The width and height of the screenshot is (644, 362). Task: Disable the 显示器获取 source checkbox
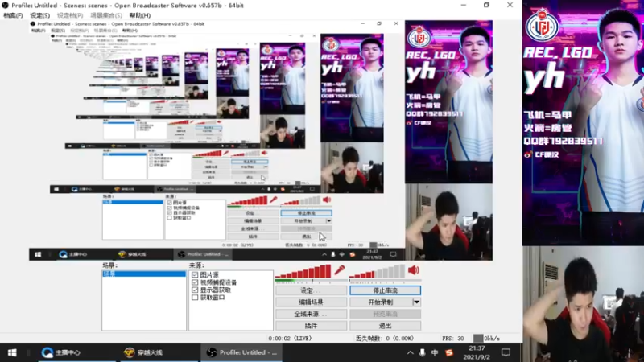click(195, 290)
